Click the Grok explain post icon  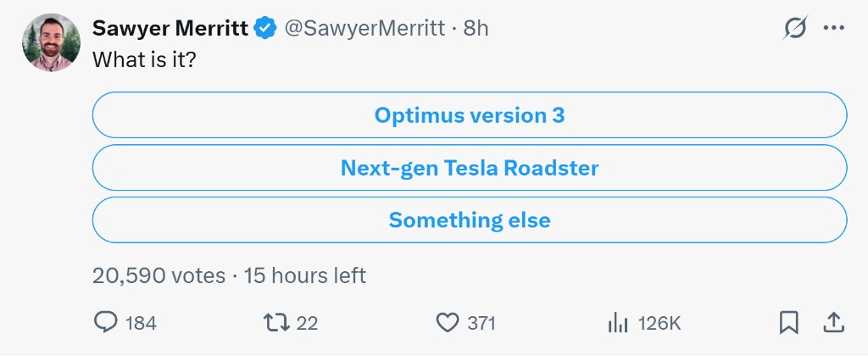pos(794,28)
